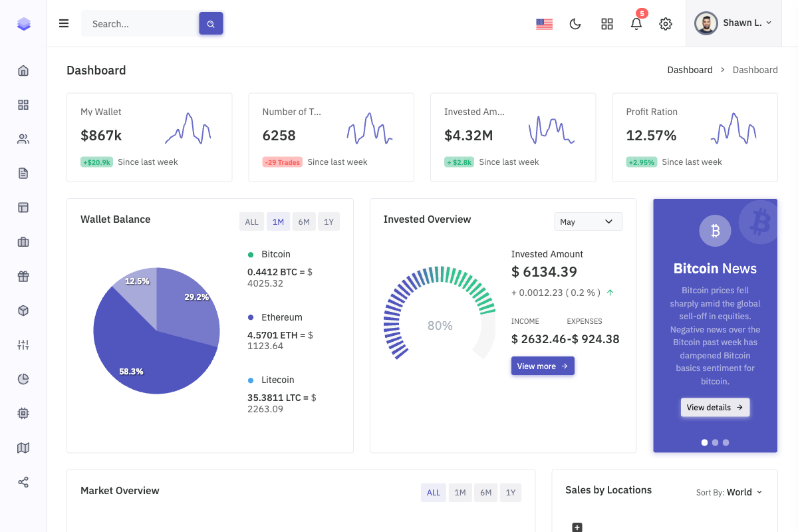The height and width of the screenshot is (532, 798).
Task: Open the gift rewards icon in the sidebar
Action: [23, 276]
